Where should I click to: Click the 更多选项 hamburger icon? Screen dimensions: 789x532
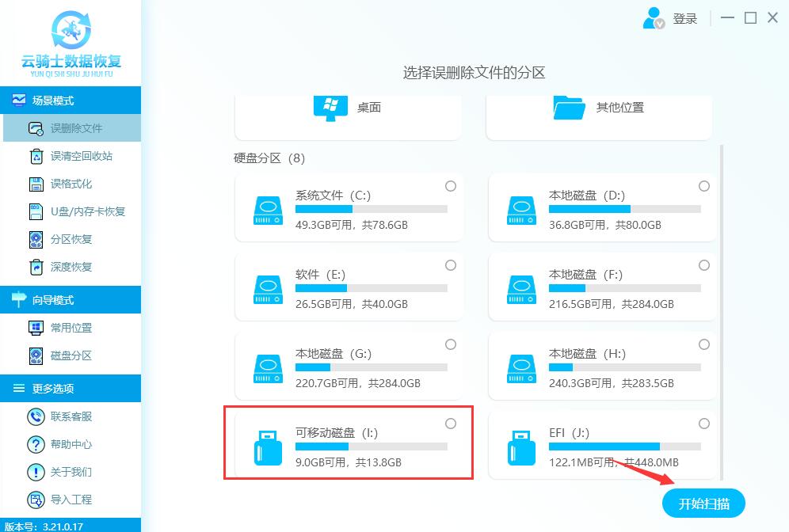click(x=19, y=388)
